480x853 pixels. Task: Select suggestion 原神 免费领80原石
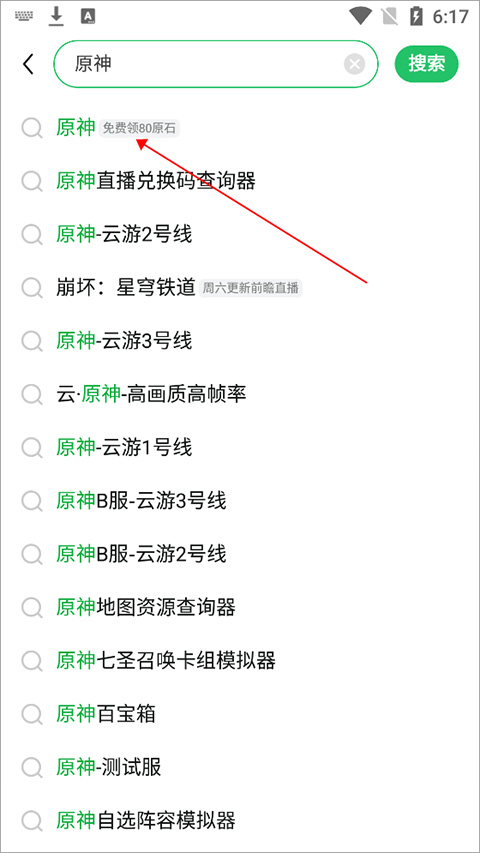pos(240,128)
